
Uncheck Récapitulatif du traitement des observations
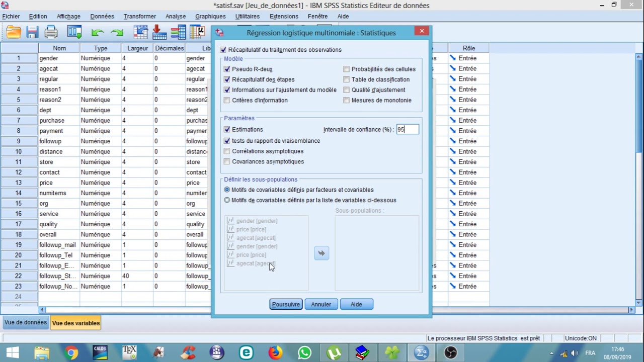[x=223, y=50]
